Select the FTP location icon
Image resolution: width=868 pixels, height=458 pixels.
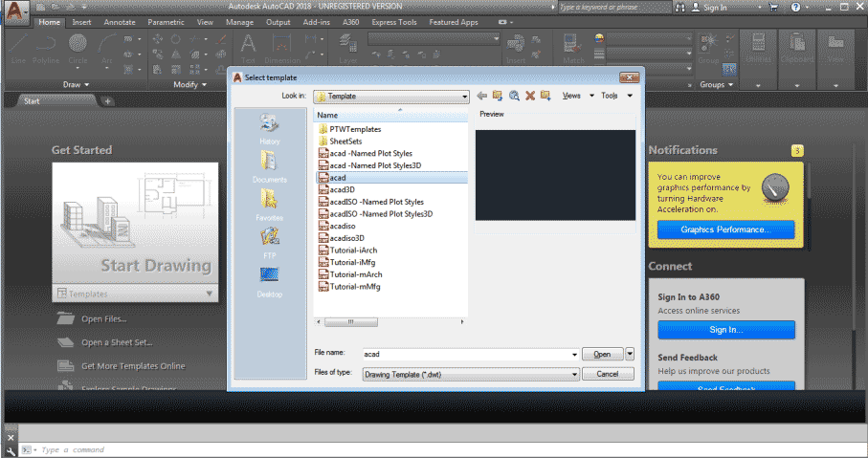pyautogui.click(x=269, y=241)
